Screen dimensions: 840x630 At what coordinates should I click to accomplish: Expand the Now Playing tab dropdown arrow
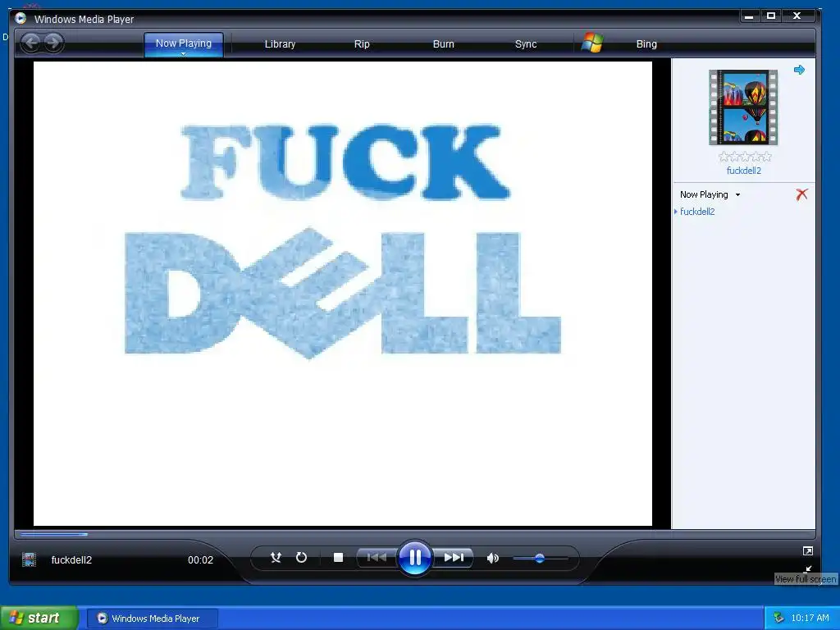pyautogui.click(x=183, y=54)
